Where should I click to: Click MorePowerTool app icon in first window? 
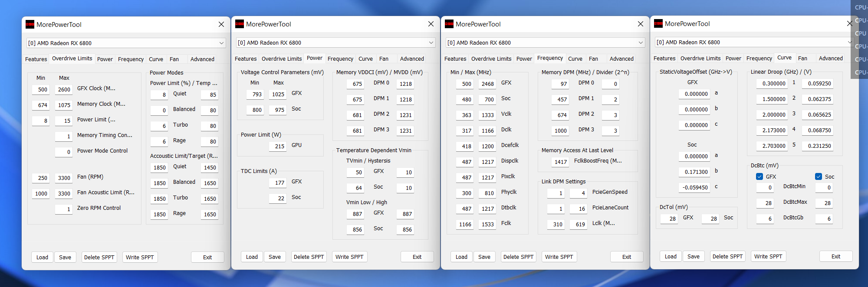30,25
